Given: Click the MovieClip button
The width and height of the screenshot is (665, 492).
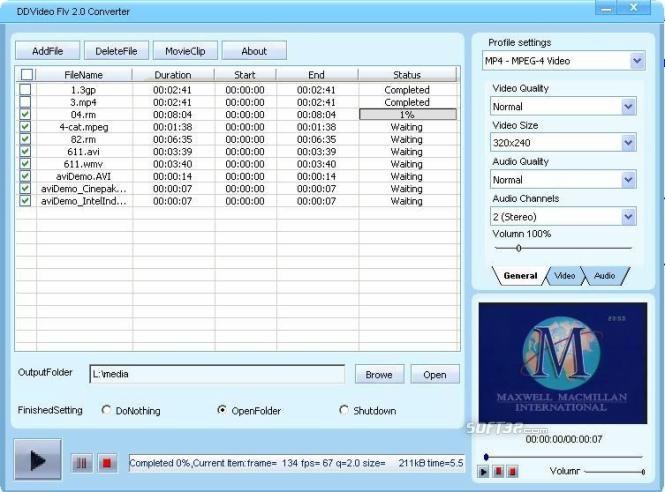Looking at the screenshot, I should pyautogui.click(x=185, y=51).
